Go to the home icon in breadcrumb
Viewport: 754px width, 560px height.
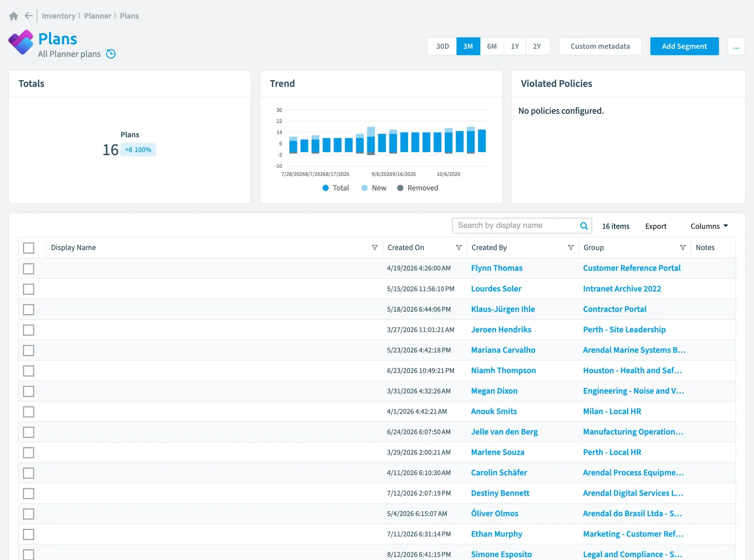pyautogui.click(x=14, y=16)
